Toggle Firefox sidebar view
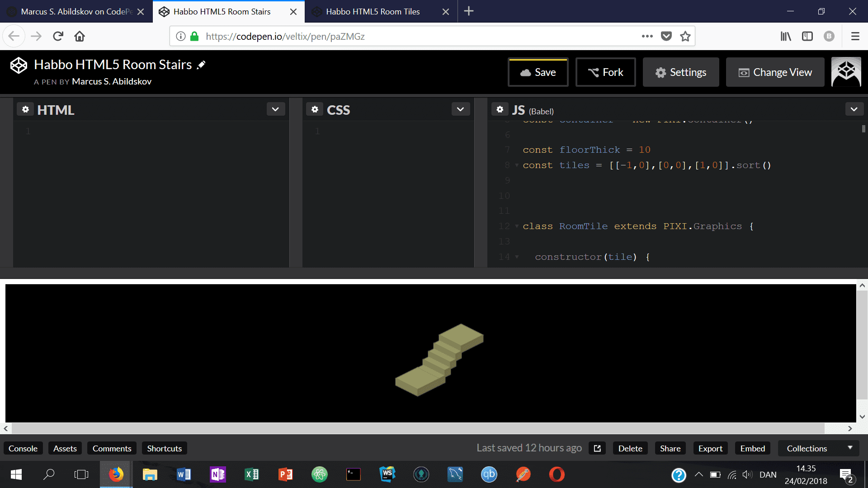 pyautogui.click(x=807, y=36)
